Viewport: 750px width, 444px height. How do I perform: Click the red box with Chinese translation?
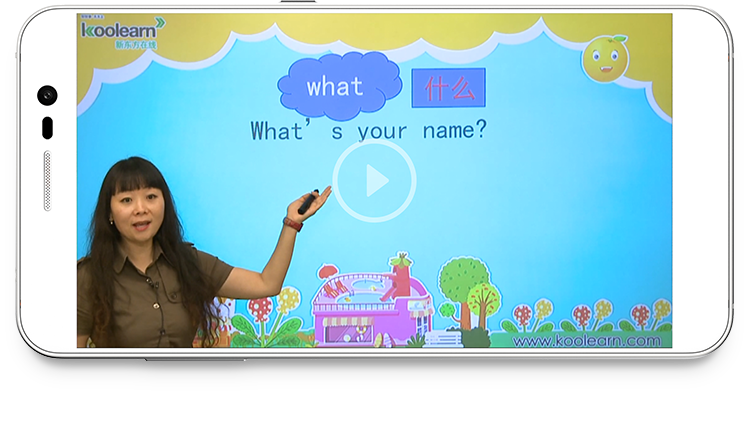click(448, 88)
